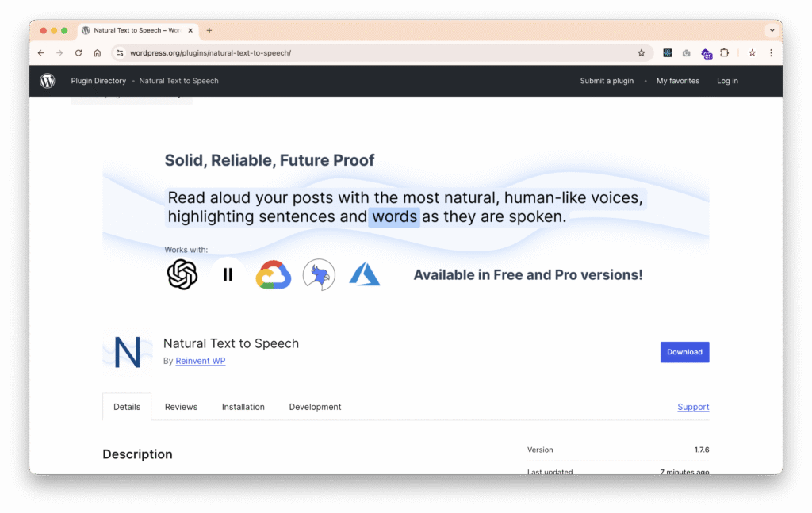Open the Reinvent WP author link
The height and width of the screenshot is (513, 812).
tap(200, 361)
